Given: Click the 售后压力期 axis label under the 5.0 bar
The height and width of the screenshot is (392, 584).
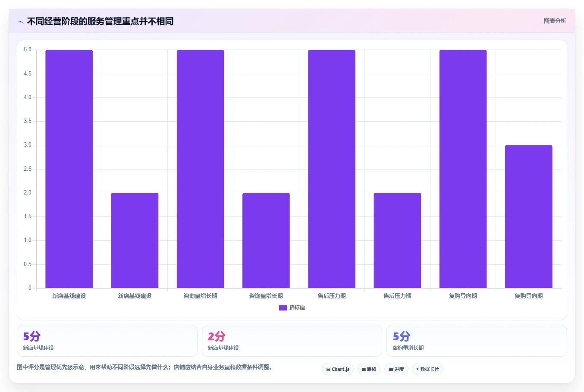Looking at the screenshot, I should coord(332,296).
